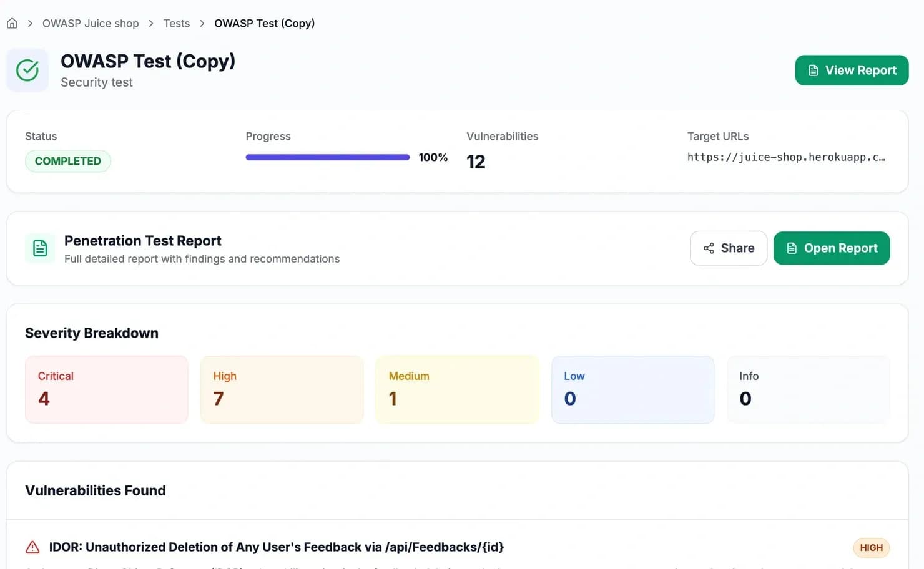
Task: Click the Penetration Test Report document icon
Action: (40, 248)
